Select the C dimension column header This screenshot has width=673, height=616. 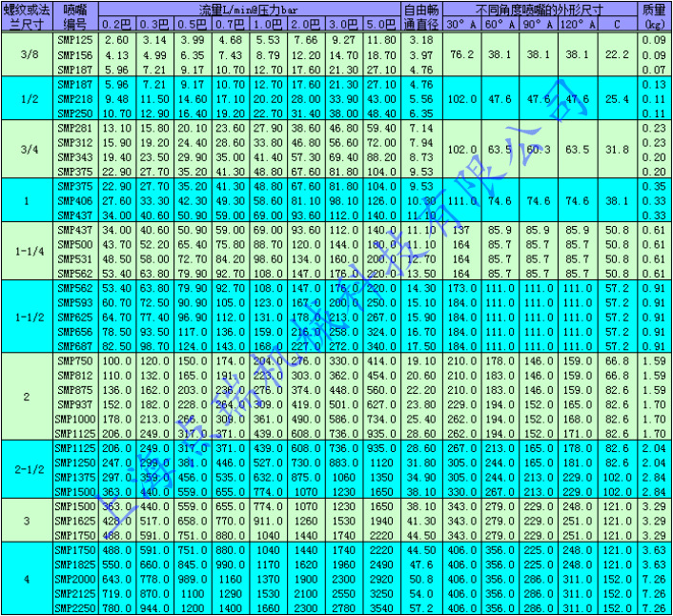[617, 24]
